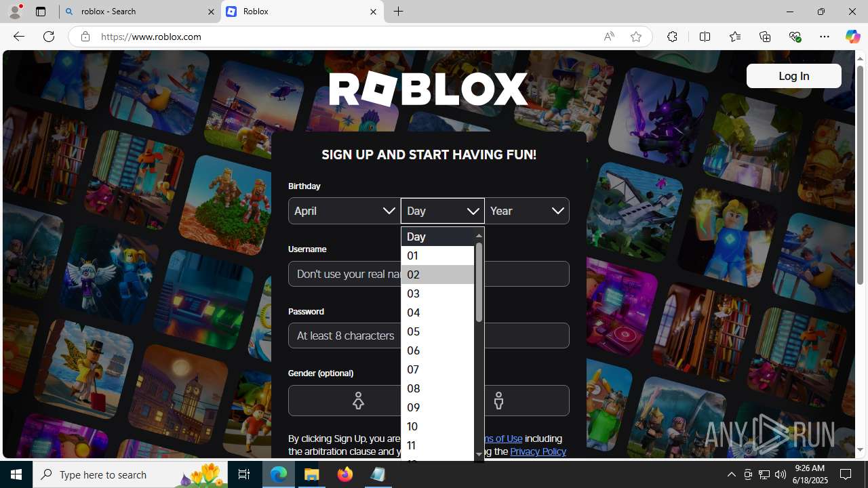Click the taskbar clock 9:26 AM

pyautogui.click(x=809, y=468)
